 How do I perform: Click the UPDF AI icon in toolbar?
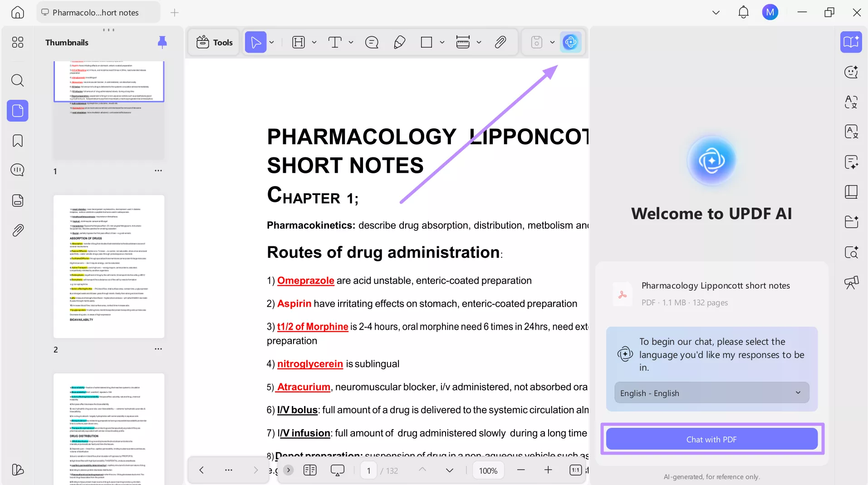point(570,42)
